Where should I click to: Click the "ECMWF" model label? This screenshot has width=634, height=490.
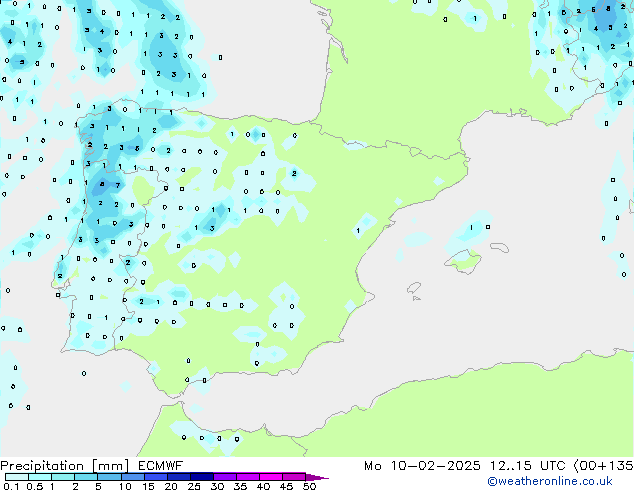[x=161, y=466]
